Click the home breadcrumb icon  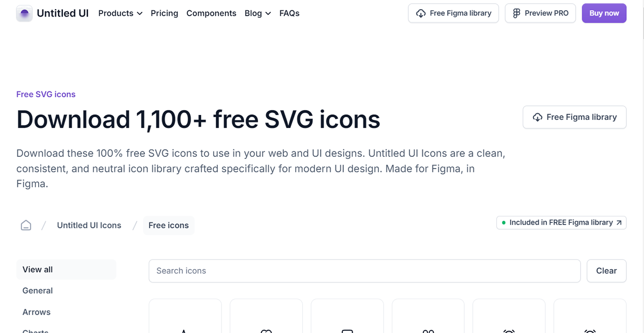tap(26, 225)
